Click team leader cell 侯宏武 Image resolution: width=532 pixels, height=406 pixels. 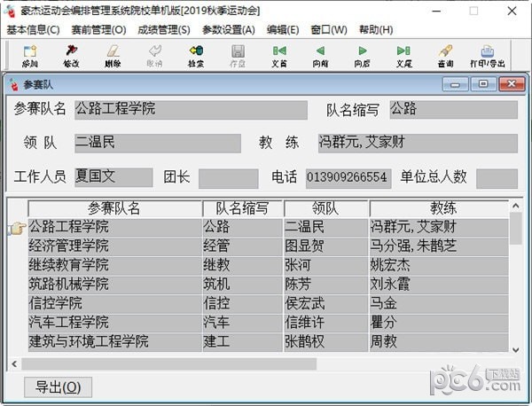[326, 303]
